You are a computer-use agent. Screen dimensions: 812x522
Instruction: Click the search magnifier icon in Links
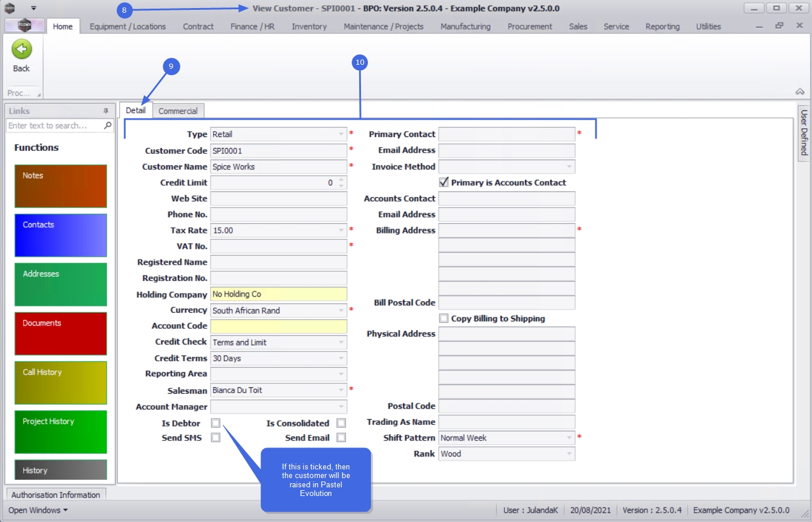point(107,125)
